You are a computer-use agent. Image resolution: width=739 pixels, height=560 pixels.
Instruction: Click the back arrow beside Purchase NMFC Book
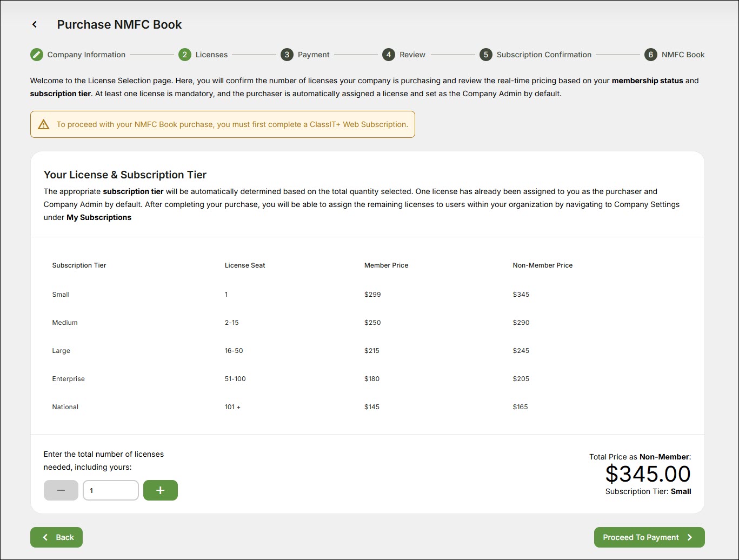click(x=35, y=24)
